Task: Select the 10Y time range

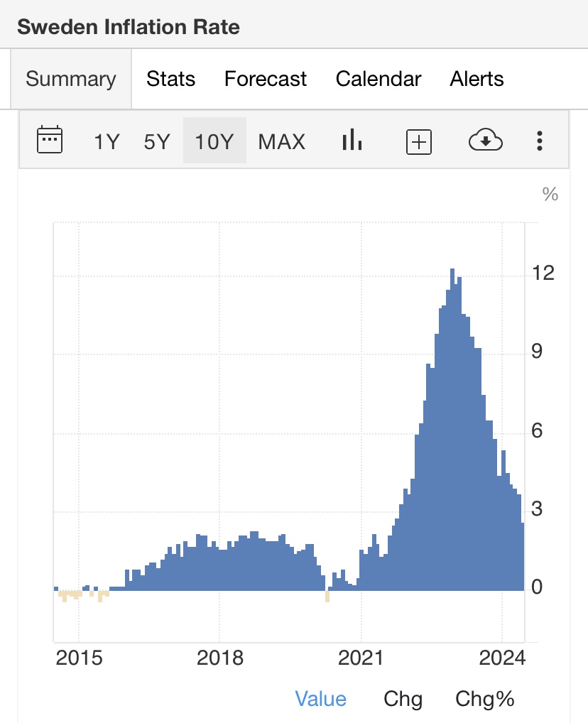Action: coord(214,141)
